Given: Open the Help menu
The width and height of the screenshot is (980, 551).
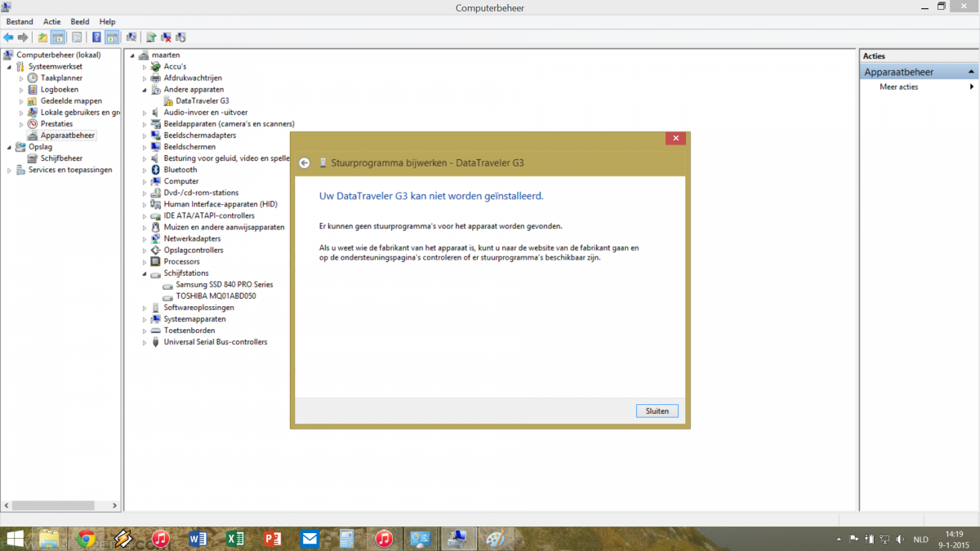Looking at the screenshot, I should pos(108,21).
